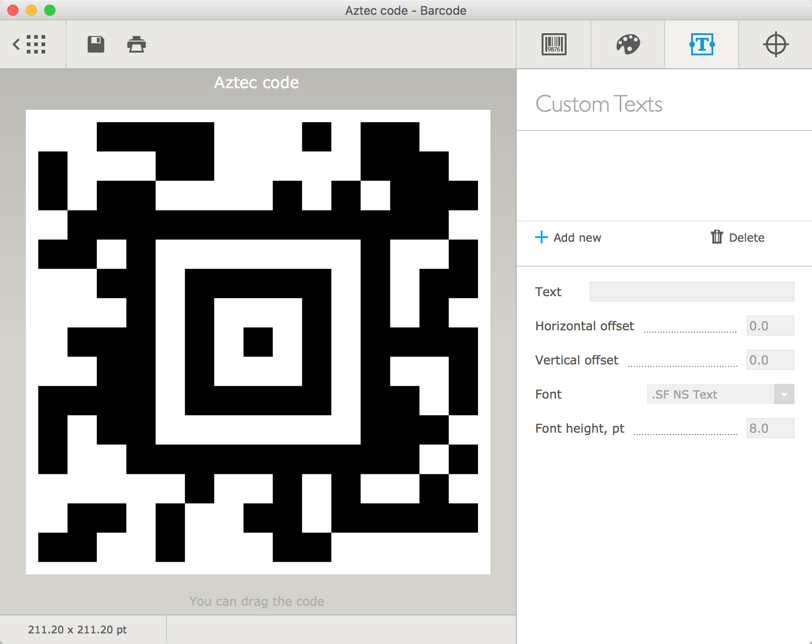Click the You can drag the code hint

pos(257,601)
